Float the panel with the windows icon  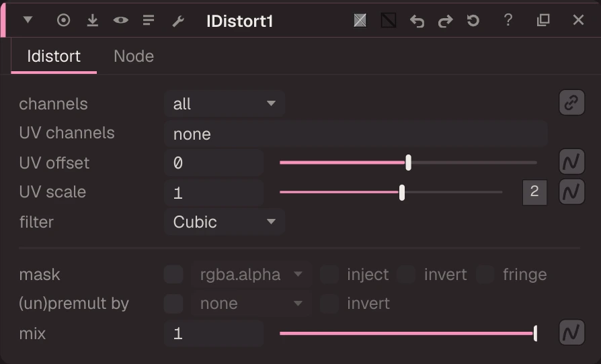pyautogui.click(x=543, y=20)
